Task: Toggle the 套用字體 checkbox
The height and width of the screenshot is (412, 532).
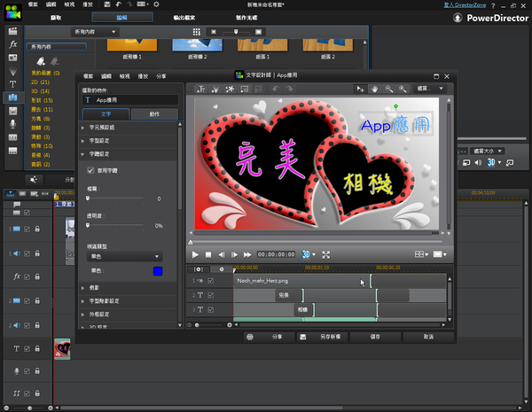Action: click(90, 169)
